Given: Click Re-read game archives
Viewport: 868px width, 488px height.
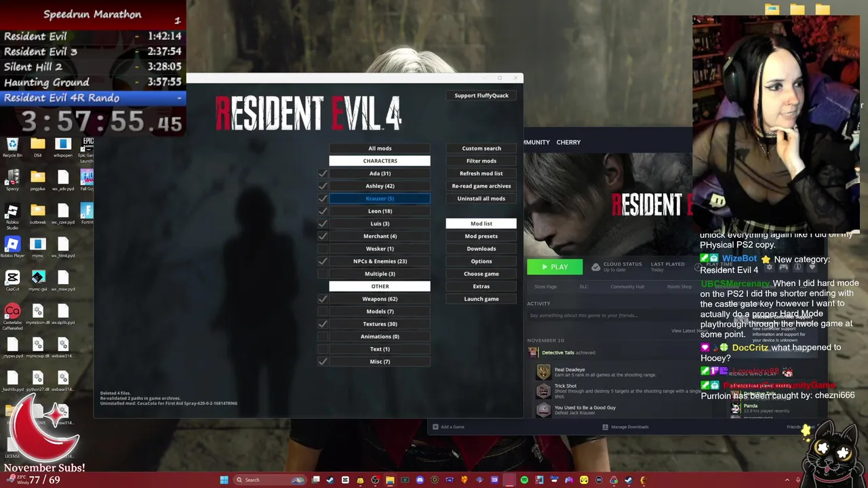Looking at the screenshot, I should (x=481, y=186).
